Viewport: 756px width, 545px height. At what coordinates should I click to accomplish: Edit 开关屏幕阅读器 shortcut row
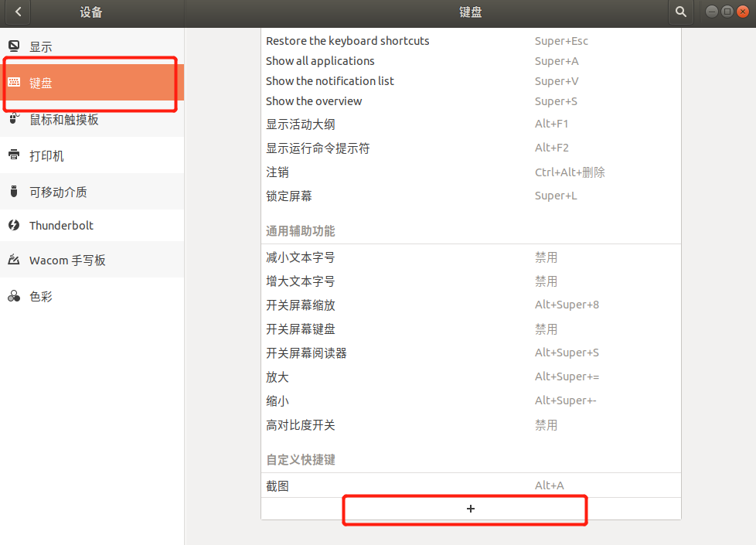(471, 353)
